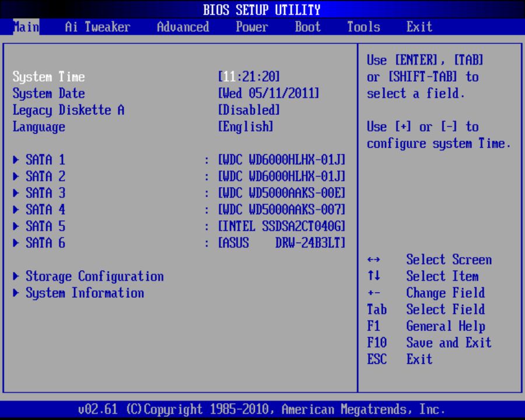Open the Storage Configuration submenu
The width and height of the screenshot is (525, 420).
(x=94, y=276)
